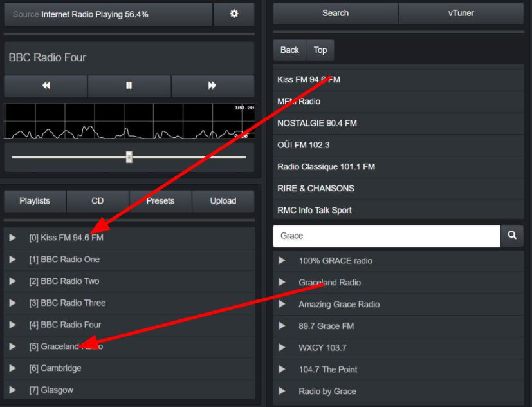
Task: Click the search field containing Grace
Action: 387,236
